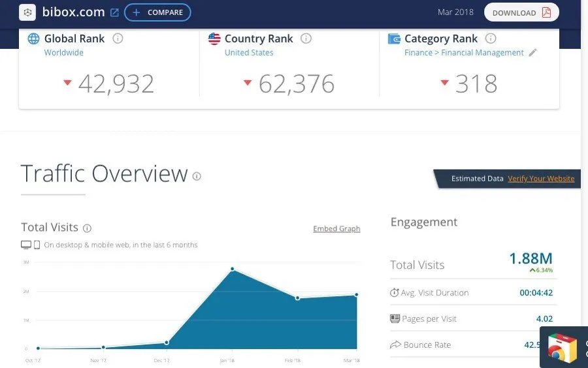Click the Dec '17 data point on graph
The height and width of the screenshot is (368, 588).
(167, 343)
